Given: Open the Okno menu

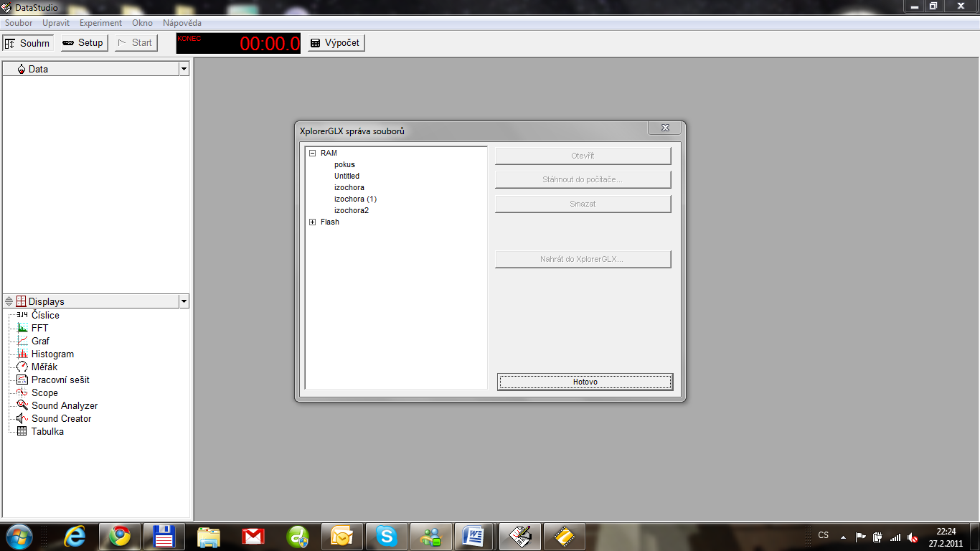Looking at the screenshot, I should tap(142, 23).
